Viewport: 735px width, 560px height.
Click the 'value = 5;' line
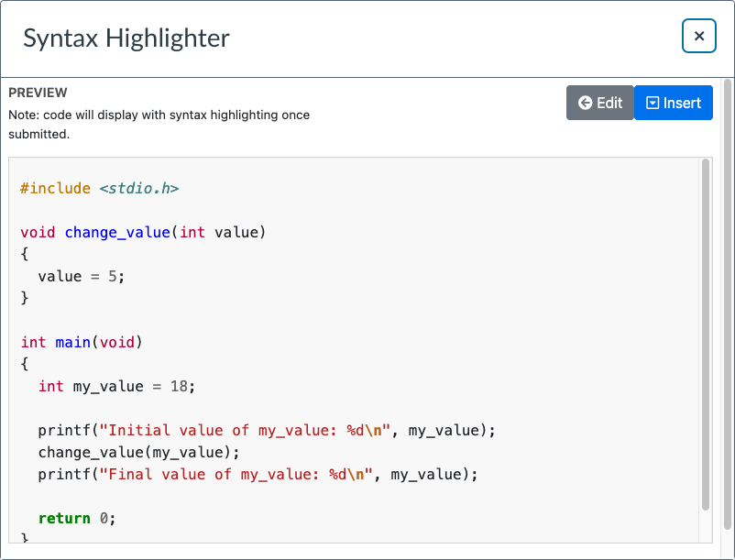click(x=82, y=277)
